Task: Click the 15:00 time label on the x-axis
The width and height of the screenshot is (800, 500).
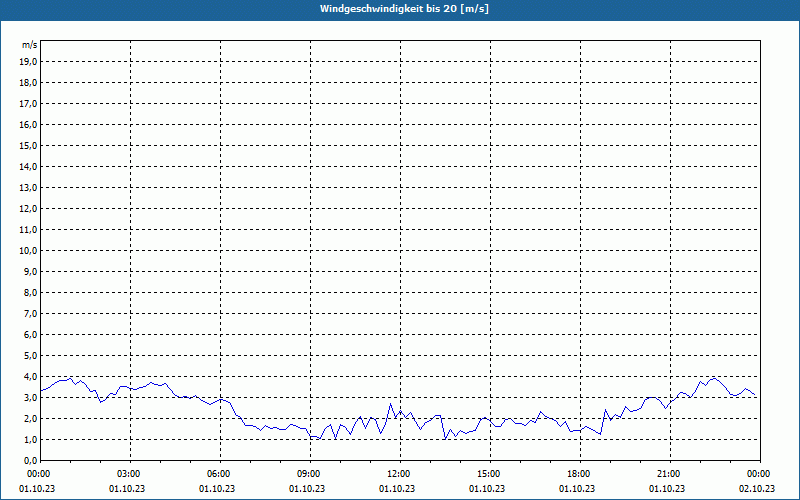Action: 488,474
